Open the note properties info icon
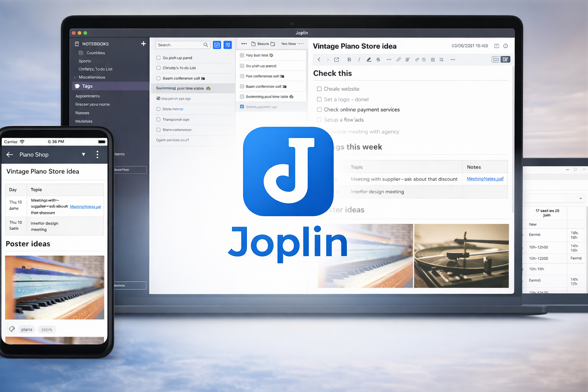 [x=506, y=46]
